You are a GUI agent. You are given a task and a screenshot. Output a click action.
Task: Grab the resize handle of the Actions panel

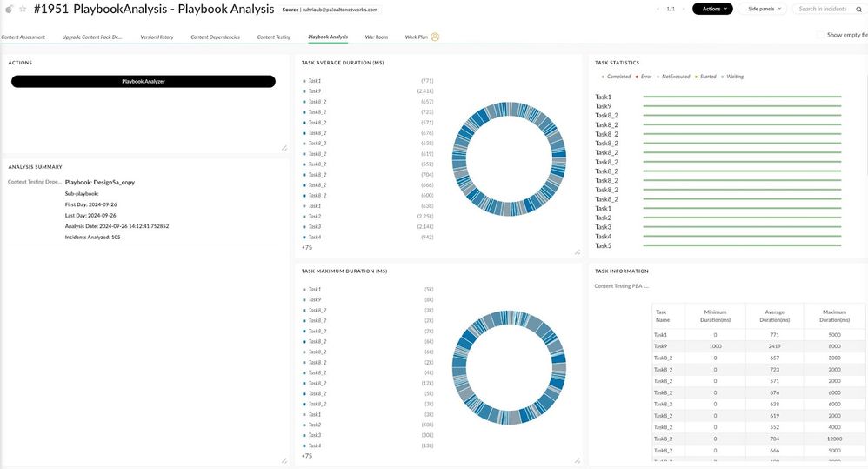point(284,148)
